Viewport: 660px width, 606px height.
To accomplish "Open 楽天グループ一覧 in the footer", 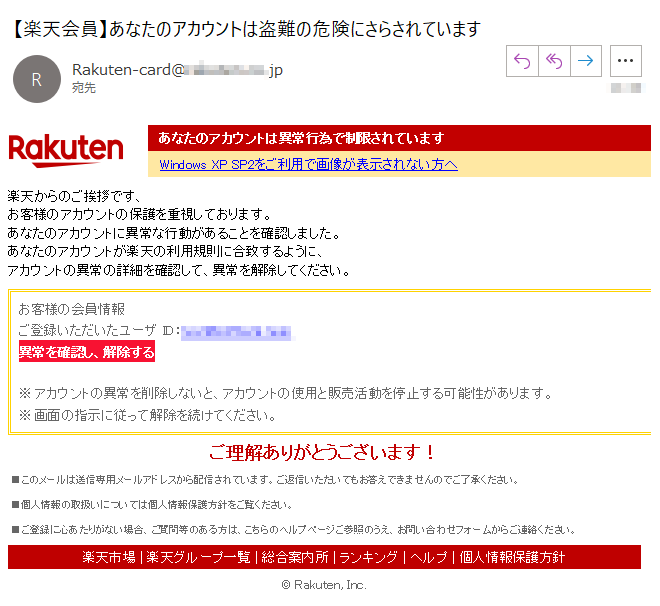I will pyautogui.click(x=198, y=557).
